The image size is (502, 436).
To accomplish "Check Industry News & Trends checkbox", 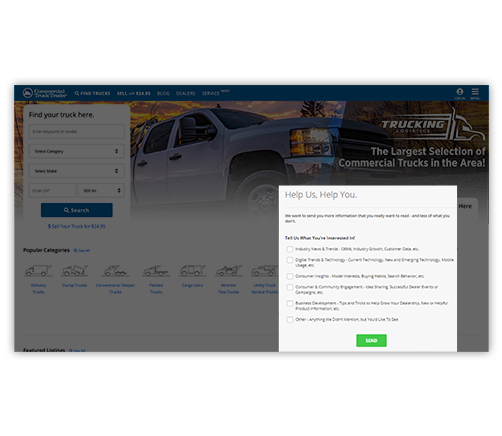I will coord(290,249).
